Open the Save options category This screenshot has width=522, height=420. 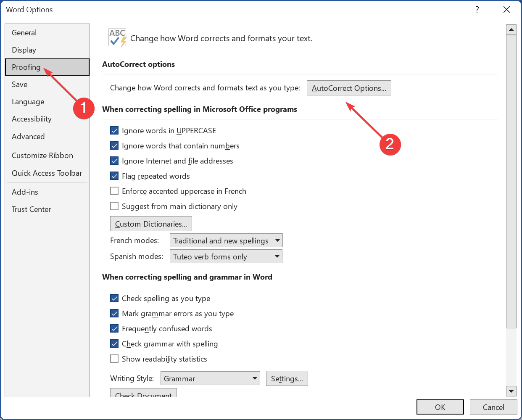[47, 85]
